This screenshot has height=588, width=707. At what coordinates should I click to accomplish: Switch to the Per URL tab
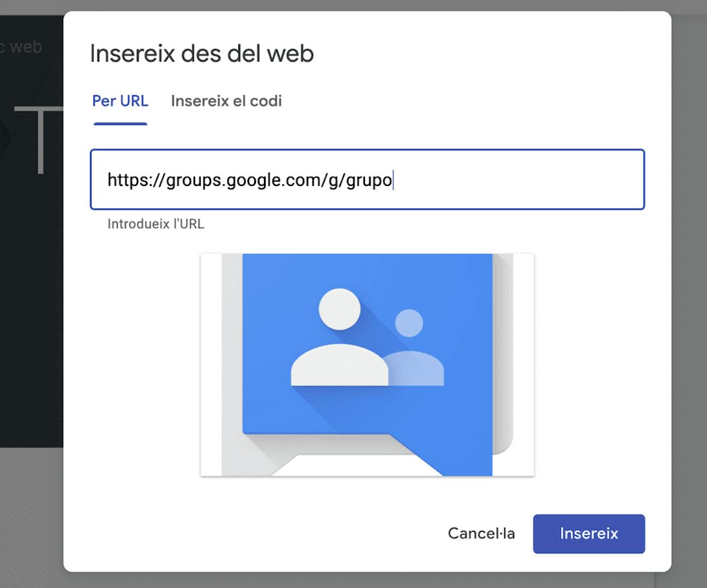click(120, 101)
